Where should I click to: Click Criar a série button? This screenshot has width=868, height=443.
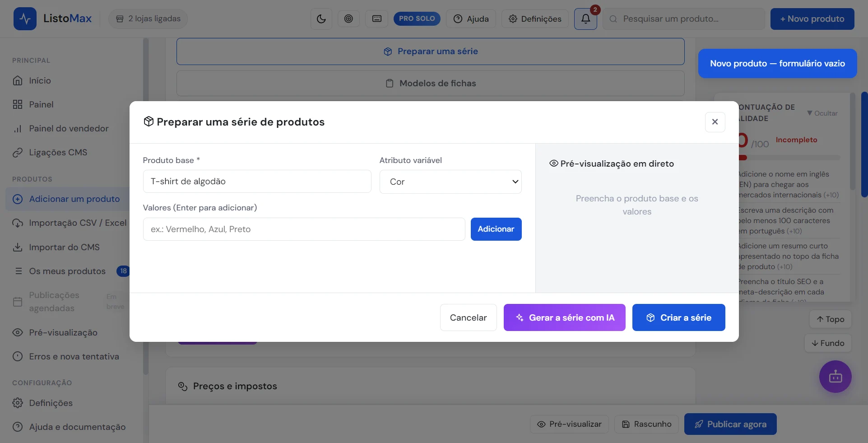(679, 317)
